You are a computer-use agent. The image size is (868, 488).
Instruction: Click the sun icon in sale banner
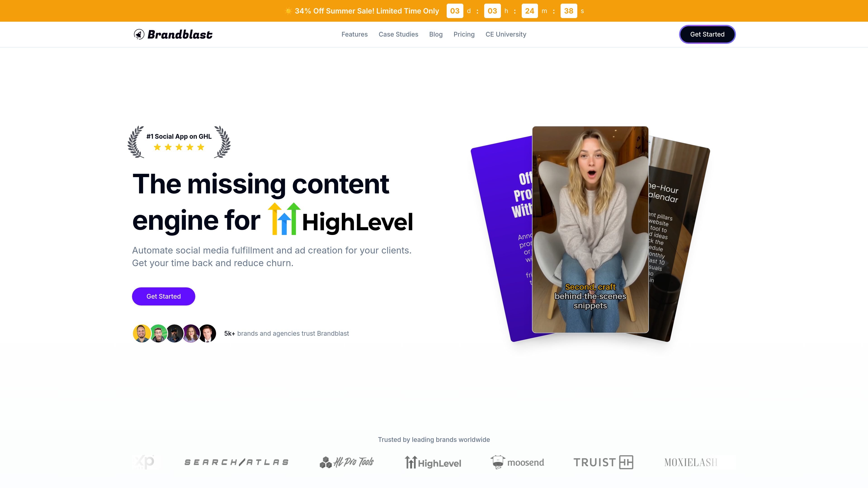point(288,11)
